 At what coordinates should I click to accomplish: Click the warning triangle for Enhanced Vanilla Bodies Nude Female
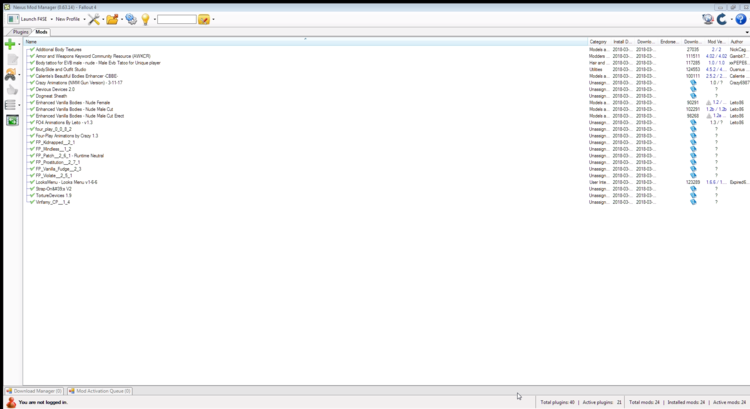click(x=709, y=103)
